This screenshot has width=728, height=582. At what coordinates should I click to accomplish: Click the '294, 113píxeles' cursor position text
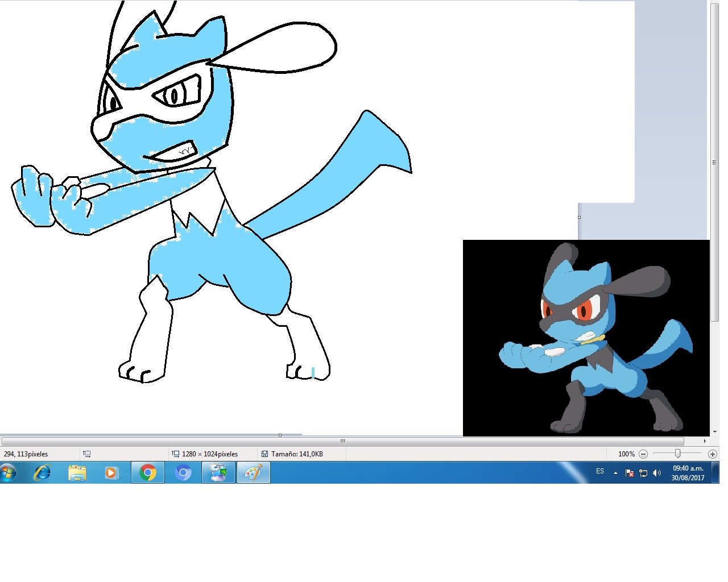tap(26, 454)
